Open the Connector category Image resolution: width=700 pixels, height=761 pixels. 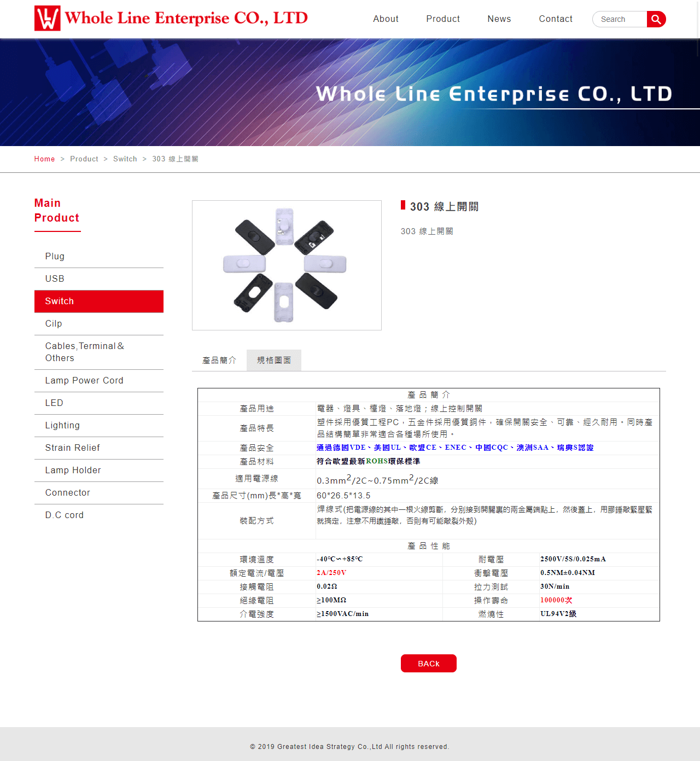pyautogui.click(x=99, y=493)
